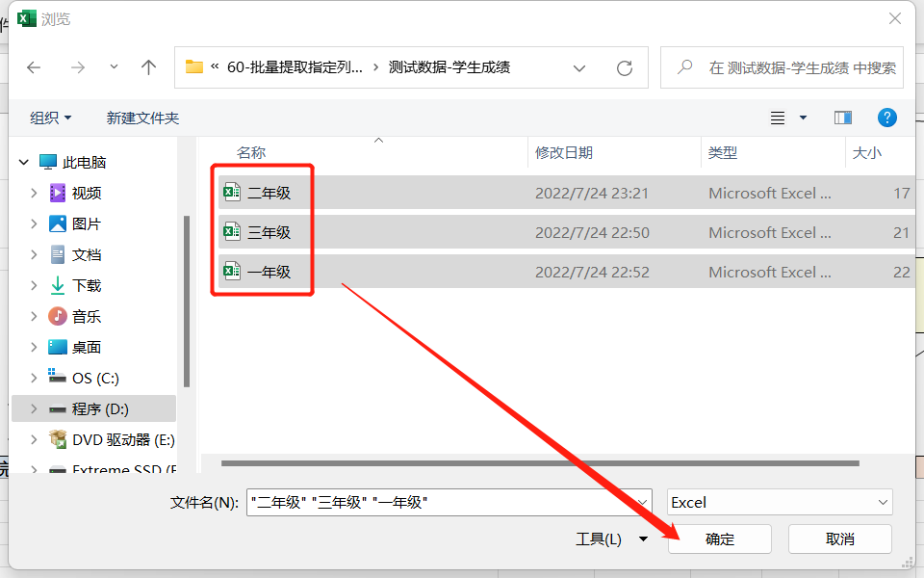The image size is (924, 578).
Task: Go back using the left arrow
Action: pos(34,67)
